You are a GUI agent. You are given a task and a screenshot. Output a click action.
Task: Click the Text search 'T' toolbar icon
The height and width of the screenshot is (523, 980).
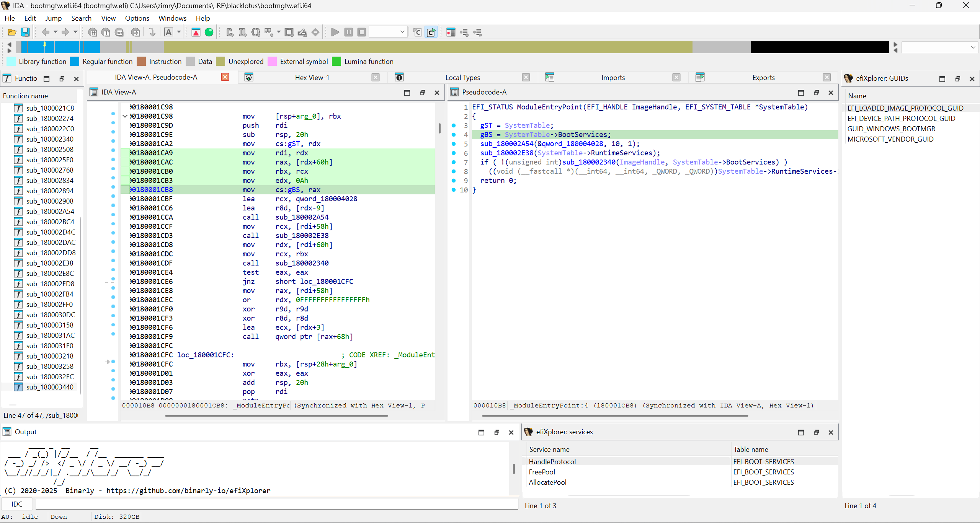click(x=106, y=32)
